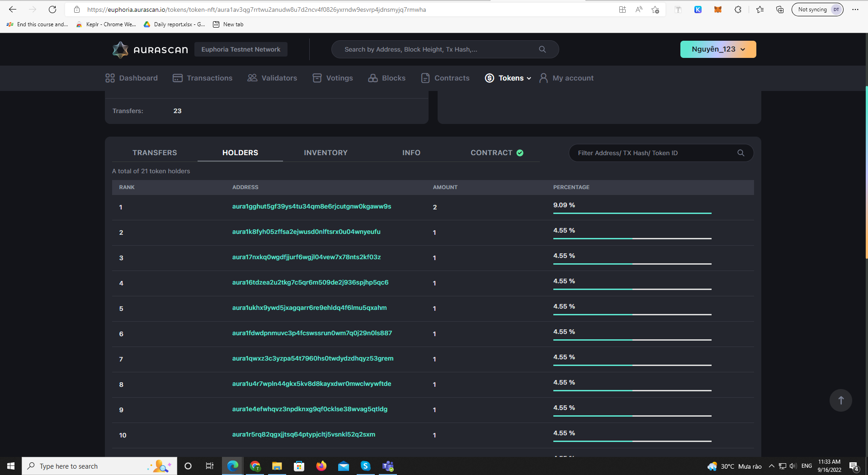Select the Dashboard grid icon
The width and height of the screenshot is (868, 475).
[110, 78]
